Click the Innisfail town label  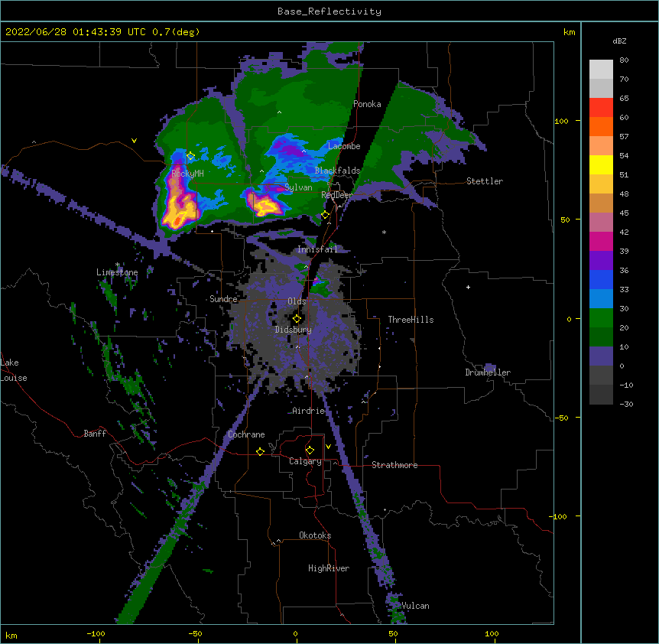(x=317, y=249)
